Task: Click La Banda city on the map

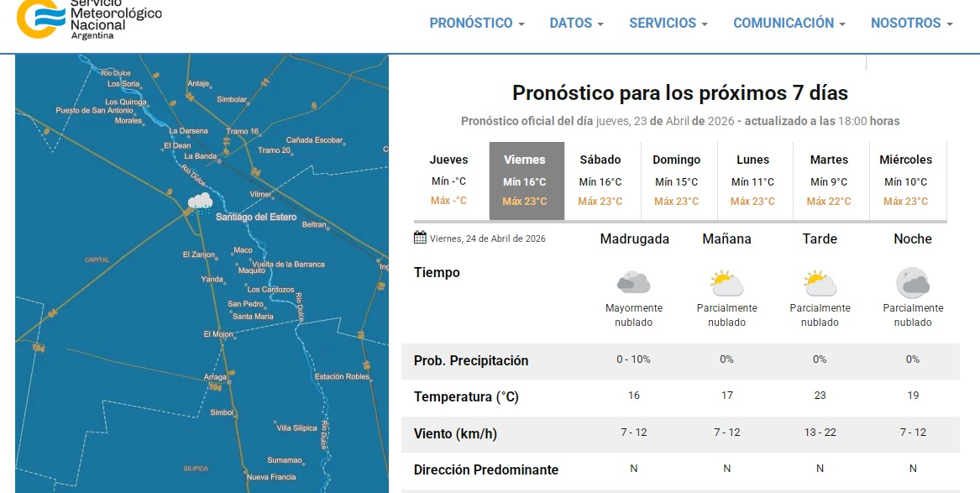Action: coord(201,156)
